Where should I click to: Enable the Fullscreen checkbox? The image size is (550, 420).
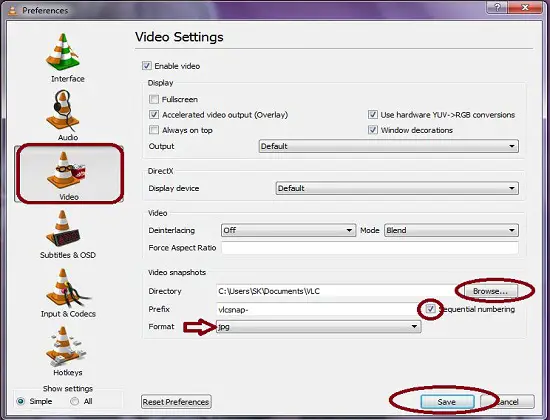click(x=154, y=99)
